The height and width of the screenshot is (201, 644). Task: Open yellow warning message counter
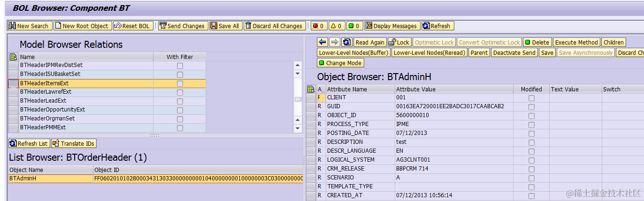pos(337,26)
